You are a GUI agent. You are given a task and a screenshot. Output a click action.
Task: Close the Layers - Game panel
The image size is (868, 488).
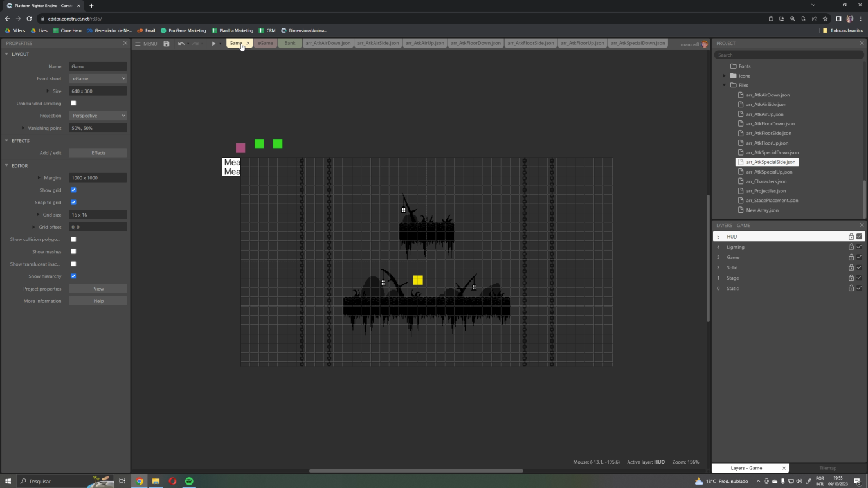coord(862,225)
